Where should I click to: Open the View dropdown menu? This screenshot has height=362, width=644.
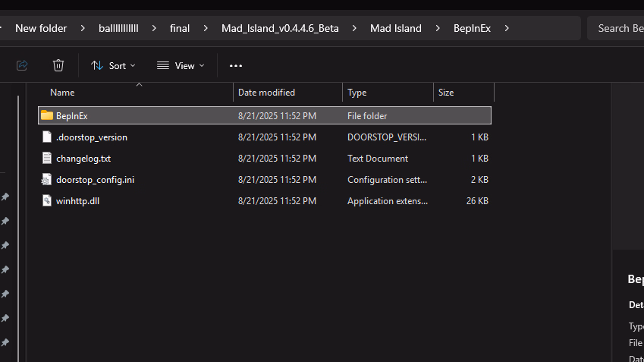tap(181, 66)
